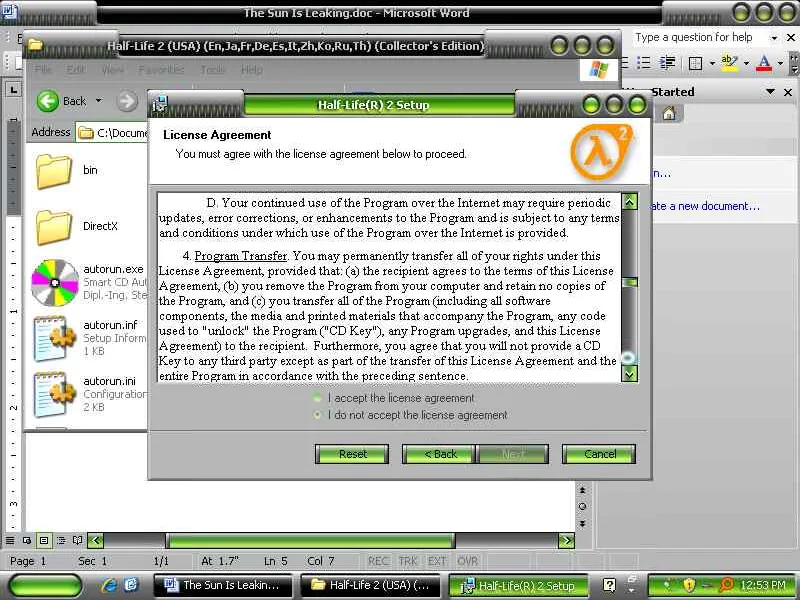Open The Sun Is Leaking taskbar item
The width and height of the screenshot is (800, 600).
(223, 585)
